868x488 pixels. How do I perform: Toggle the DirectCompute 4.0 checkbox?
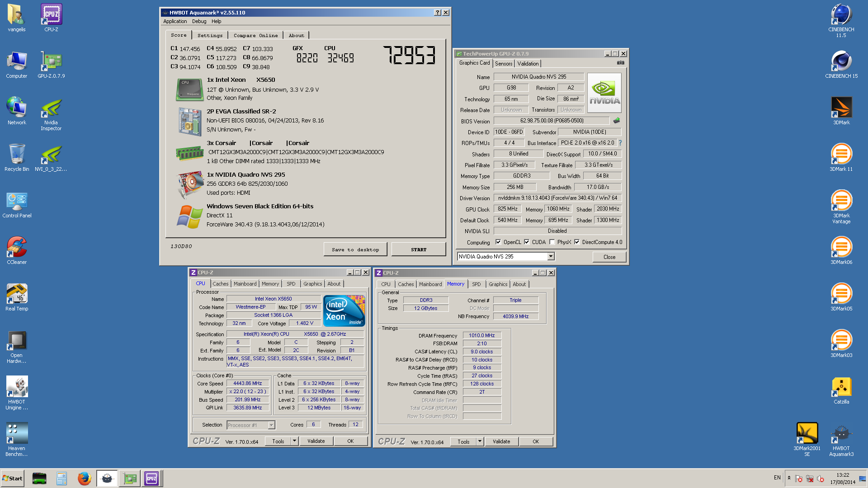coord(577,242)
